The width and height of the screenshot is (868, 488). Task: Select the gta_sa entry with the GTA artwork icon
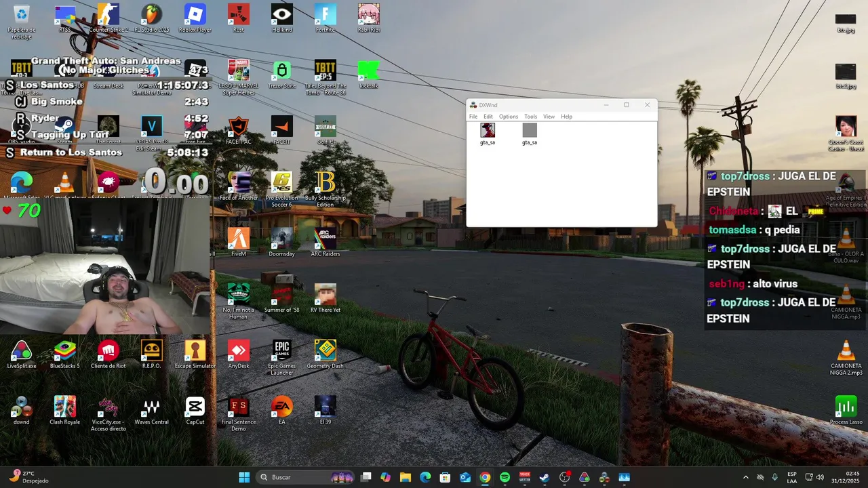(x=488, y=134)
